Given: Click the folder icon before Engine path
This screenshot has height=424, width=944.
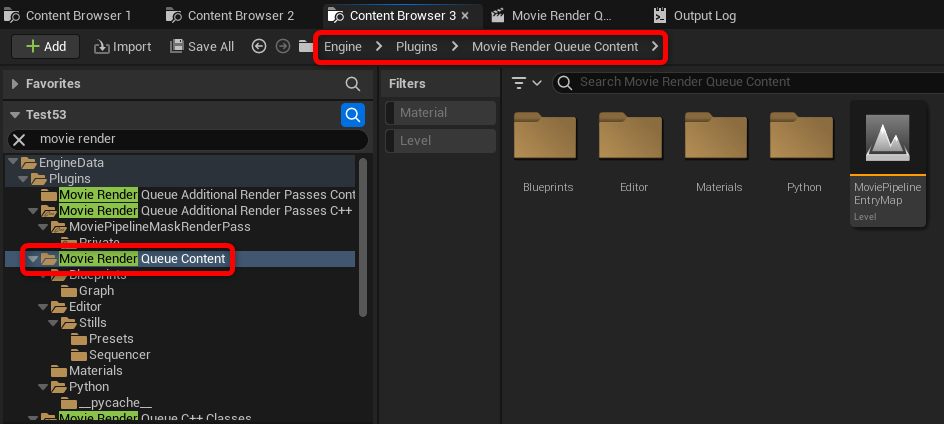Looking at the screenshot, I should point(306,46).
